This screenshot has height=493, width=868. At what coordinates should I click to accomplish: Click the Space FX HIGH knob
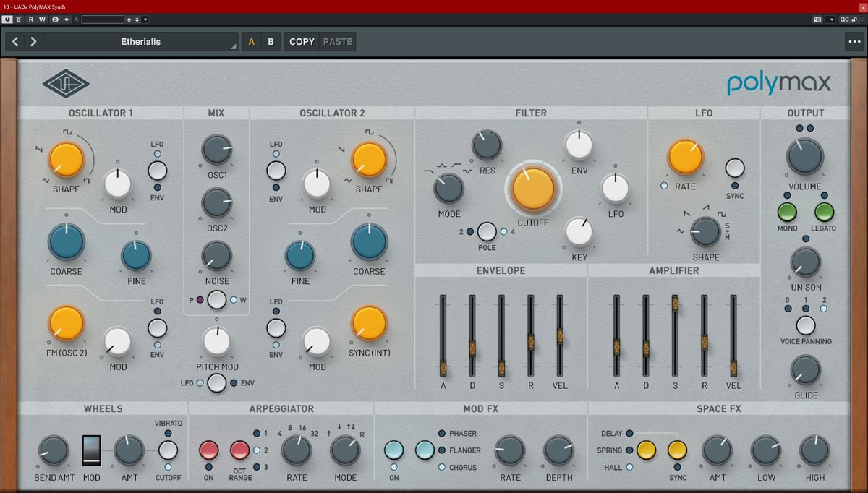814,450
